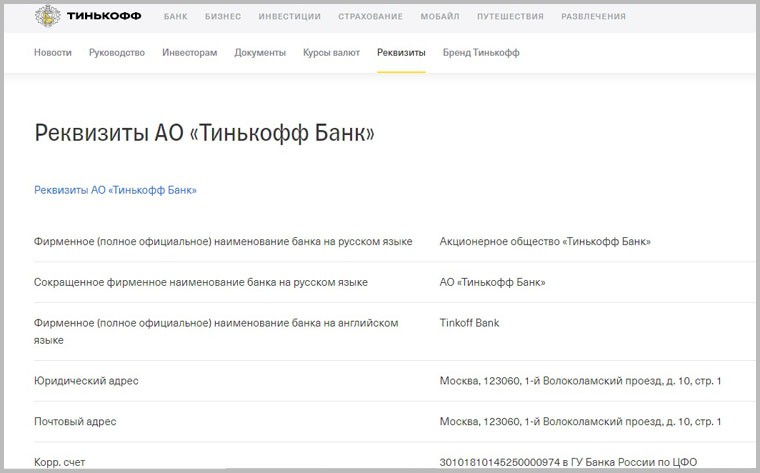760x473 pixels.
Task: Click label for official bank name in English
Action: click(216, 331)
